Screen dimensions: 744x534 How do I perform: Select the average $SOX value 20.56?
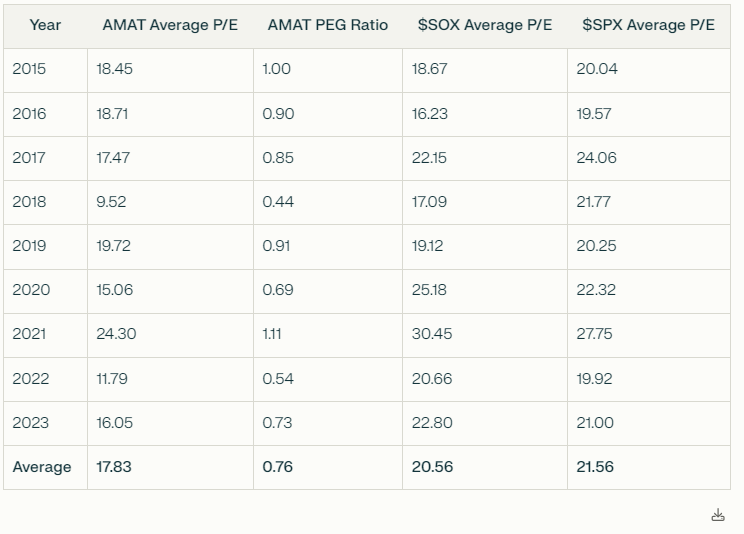pyautogui.click(x=432, y=467)
